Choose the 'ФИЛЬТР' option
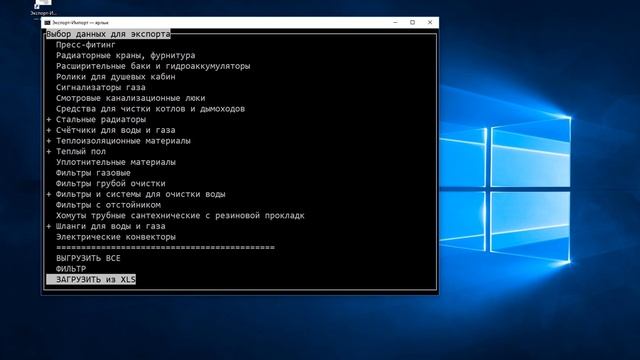 pos(71,269)
